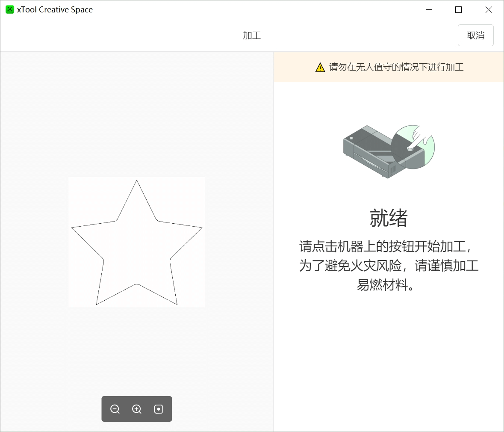
Task: Click the yellow warning triangle icon
Action: point(320,68)
